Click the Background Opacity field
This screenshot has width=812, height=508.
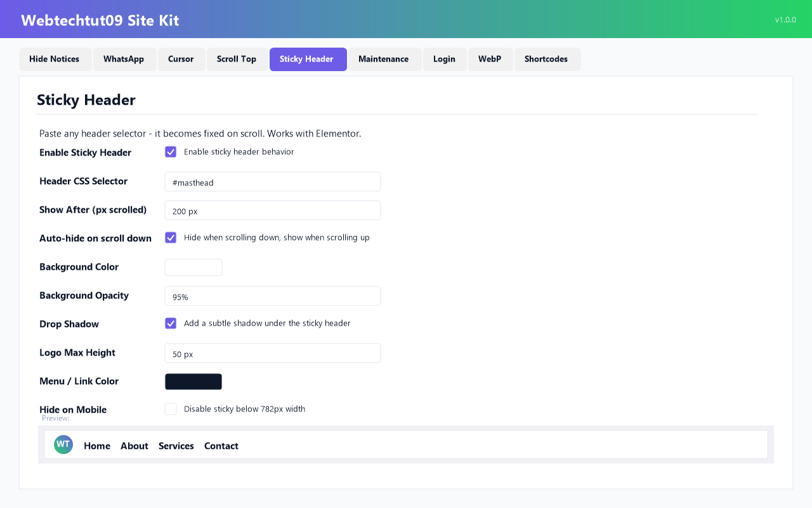[273, 296]
